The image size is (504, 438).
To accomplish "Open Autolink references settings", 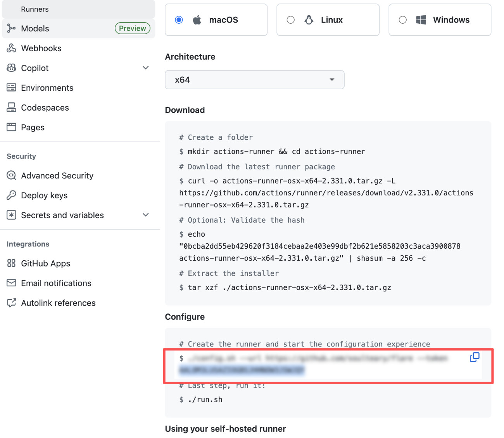I will 58,303.
